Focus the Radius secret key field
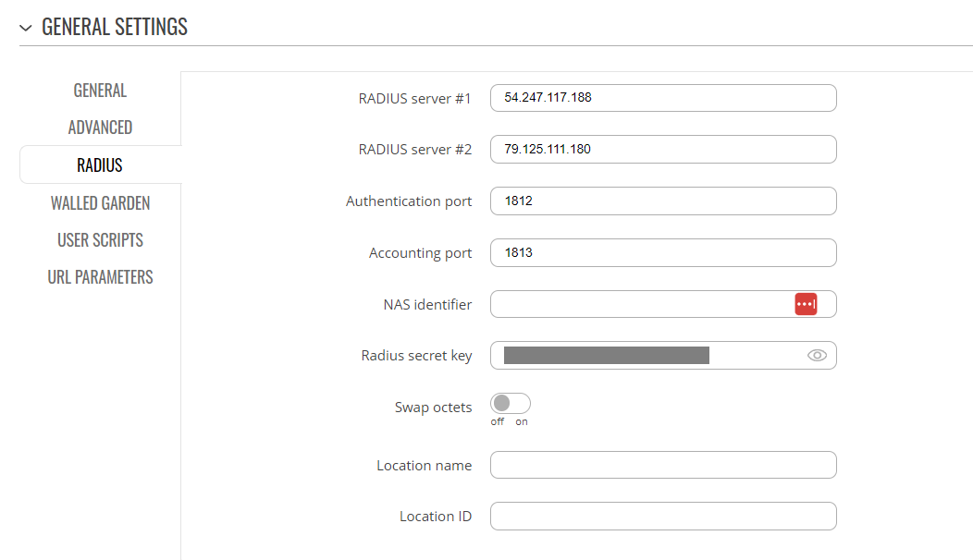Image resolution: width=973 pixels, height=560 pixels. [647, 356]
